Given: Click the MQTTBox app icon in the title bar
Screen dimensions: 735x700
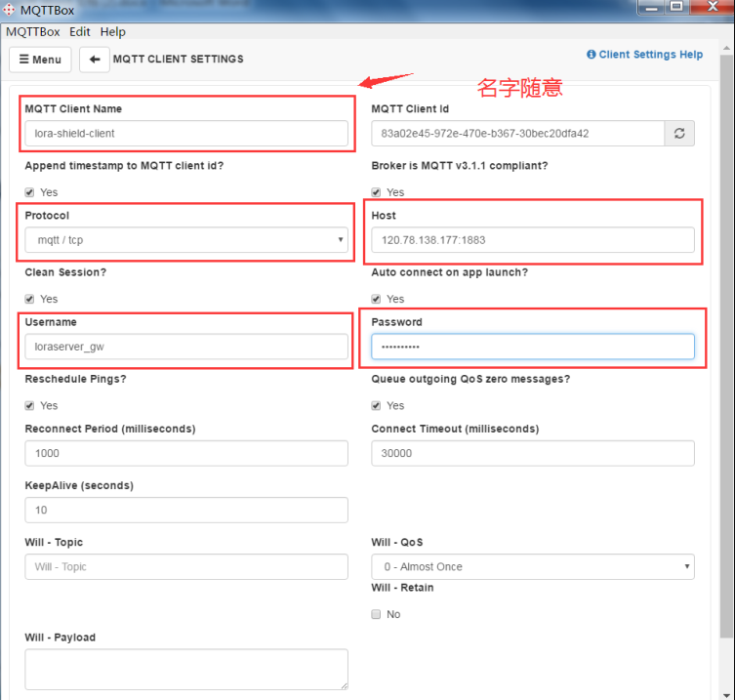Looking at the screenshot, I should [9, 10].
